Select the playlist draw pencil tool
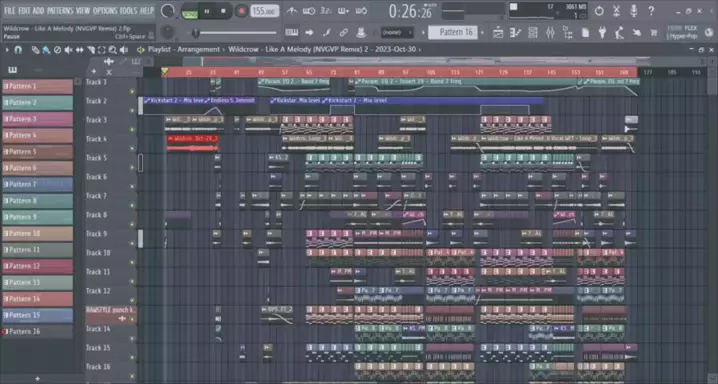Image resolution: width=718 pixels, height=384 pixels. (35, 50)
